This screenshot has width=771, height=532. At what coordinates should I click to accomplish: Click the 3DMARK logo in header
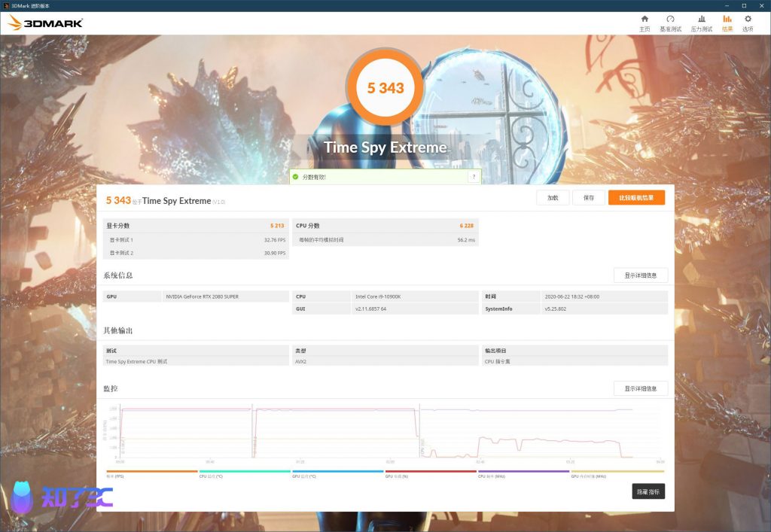click(x=46, y=23)
